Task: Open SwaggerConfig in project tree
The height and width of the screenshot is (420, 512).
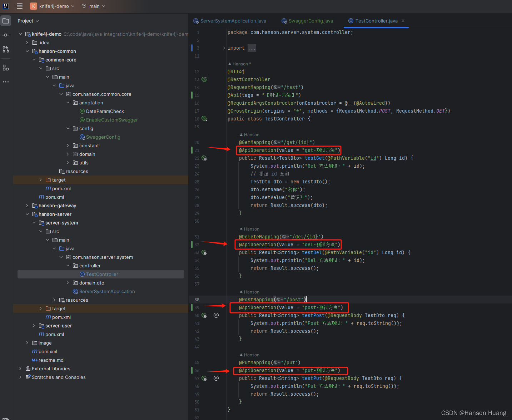Action: pos(100,137)
